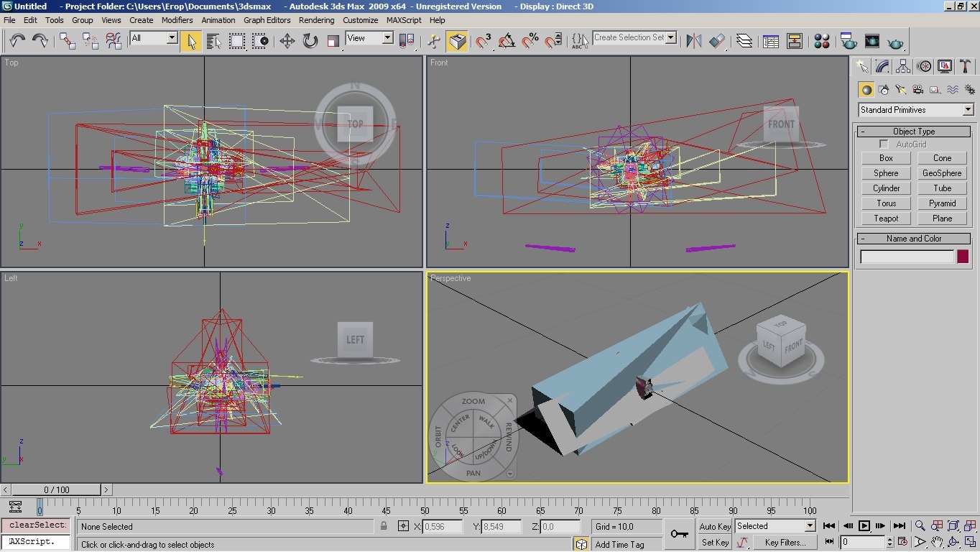Open the Modifiers menu

177,20
